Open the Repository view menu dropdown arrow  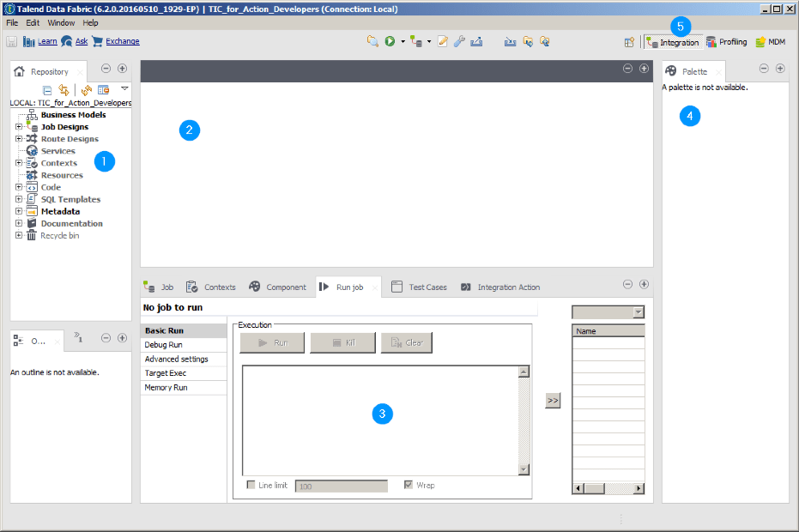(x=124, y=88)
